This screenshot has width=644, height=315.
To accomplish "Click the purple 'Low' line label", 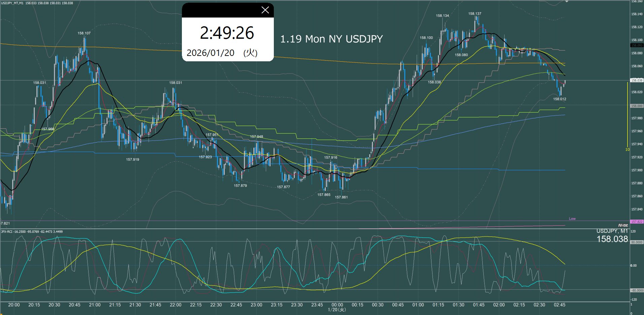I will (x=572, y=219).
